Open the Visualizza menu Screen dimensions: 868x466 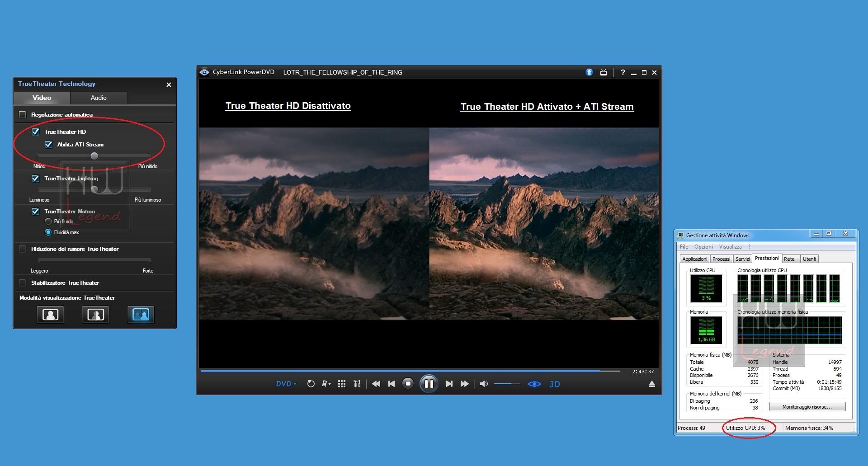(731, 247)
